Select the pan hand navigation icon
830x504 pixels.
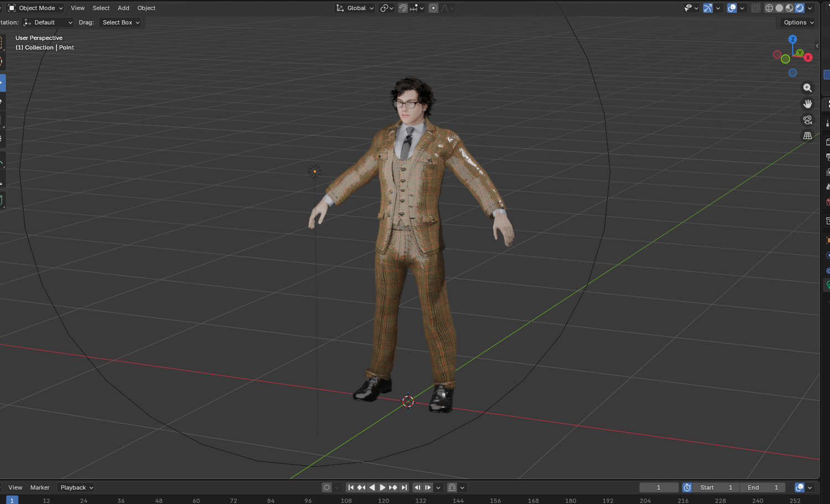(807, 104)
